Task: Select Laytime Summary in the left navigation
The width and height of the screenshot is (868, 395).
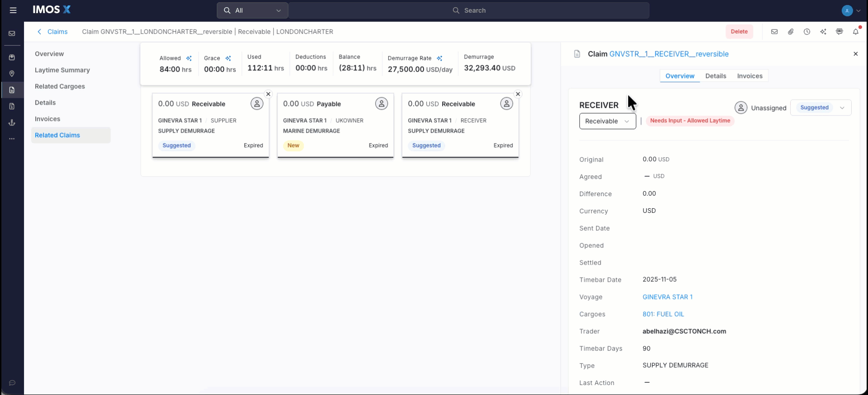Action: point(62,70)
